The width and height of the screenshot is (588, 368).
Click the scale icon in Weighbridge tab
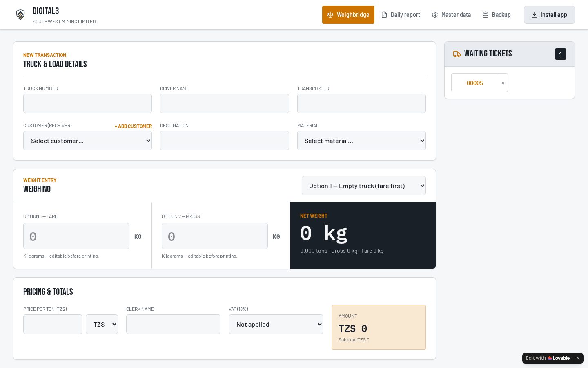click(x=330, y=15)
